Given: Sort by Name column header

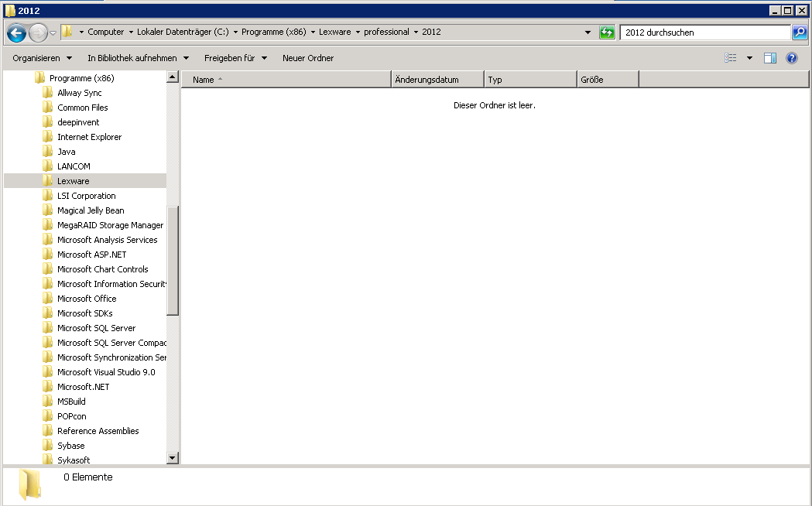Looking at the screenshot, I should click(286, 79).
